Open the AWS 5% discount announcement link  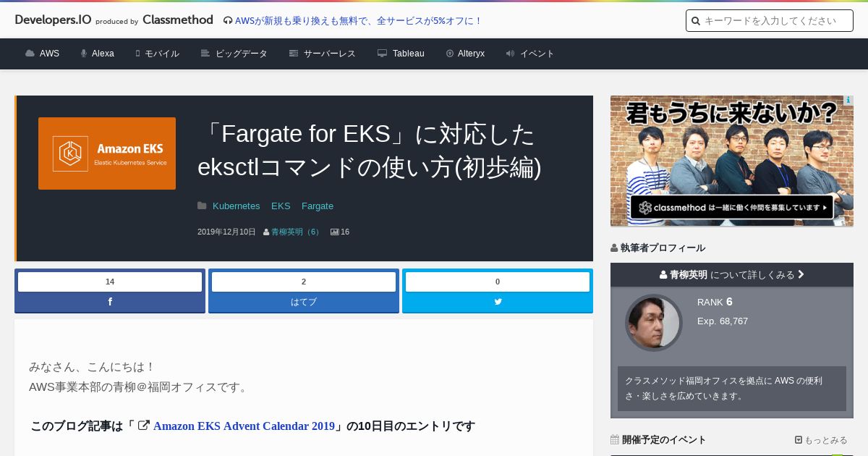click(359, 21)
